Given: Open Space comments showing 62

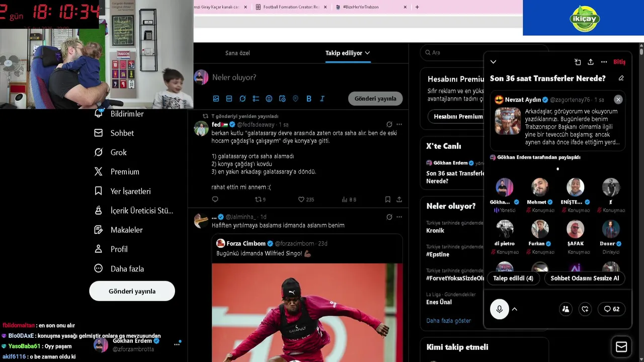Looking at the screenshot, I should tap(611, 309).
